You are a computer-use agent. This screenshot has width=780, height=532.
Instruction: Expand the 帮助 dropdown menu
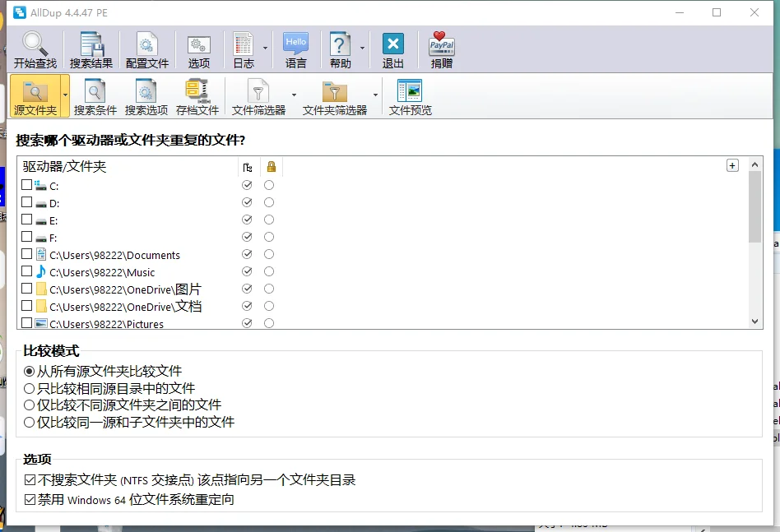click(362, 49)
